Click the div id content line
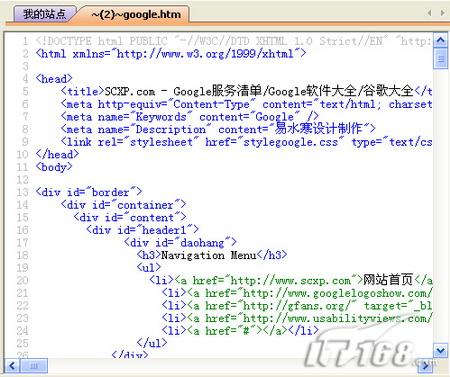 (130, 218)
